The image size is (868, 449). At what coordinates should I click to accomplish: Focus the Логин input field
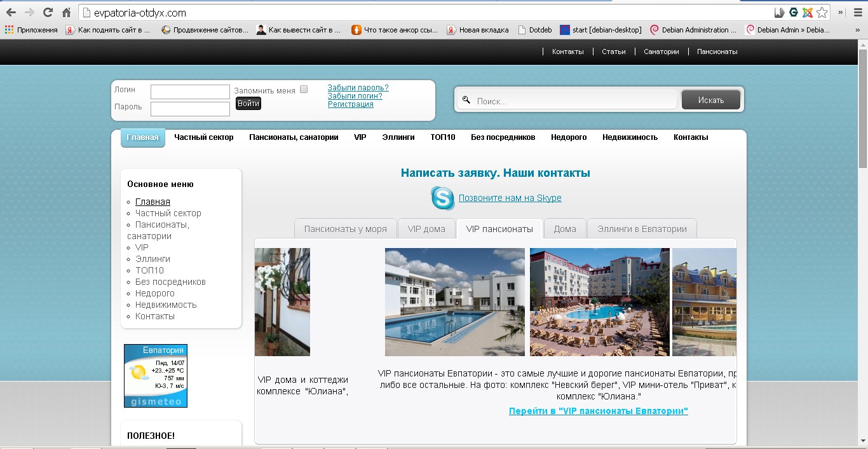click(190, 92)
